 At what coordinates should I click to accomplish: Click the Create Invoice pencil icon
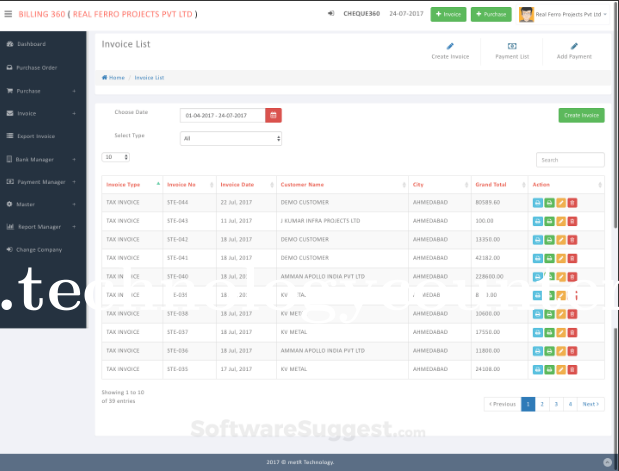click(x=450, y=46)
